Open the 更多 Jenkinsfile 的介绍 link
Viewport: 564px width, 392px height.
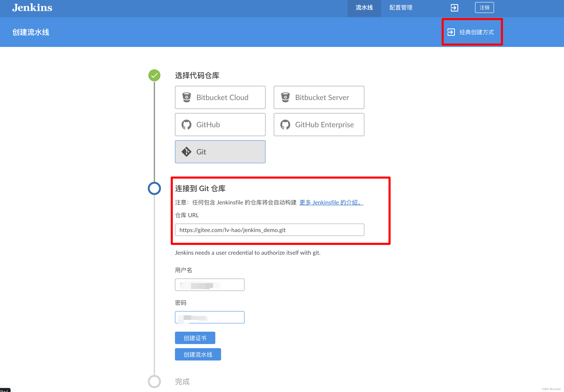click(x=331, y=202)
